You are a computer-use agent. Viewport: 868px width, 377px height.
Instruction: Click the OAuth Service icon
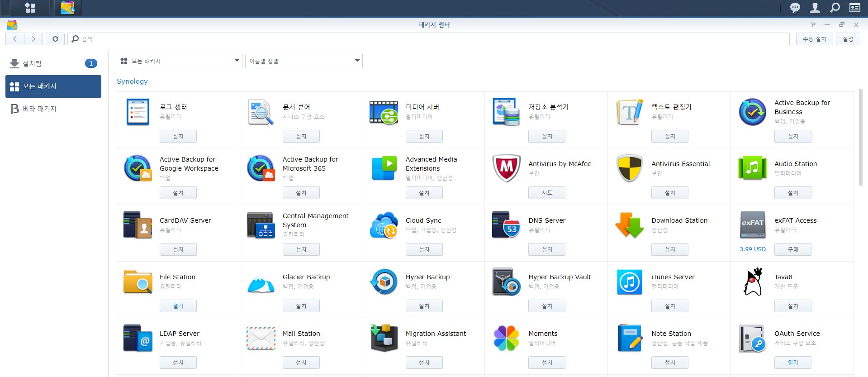tap(753, 338)
